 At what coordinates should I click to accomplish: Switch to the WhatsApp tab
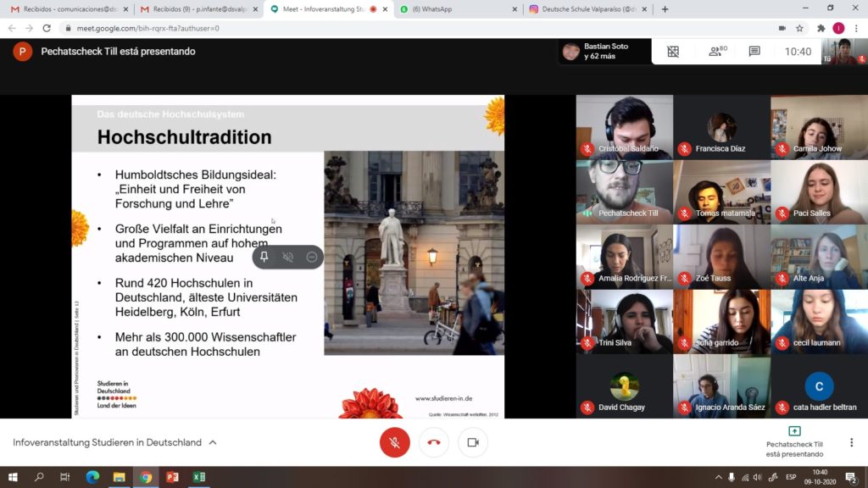458,9
